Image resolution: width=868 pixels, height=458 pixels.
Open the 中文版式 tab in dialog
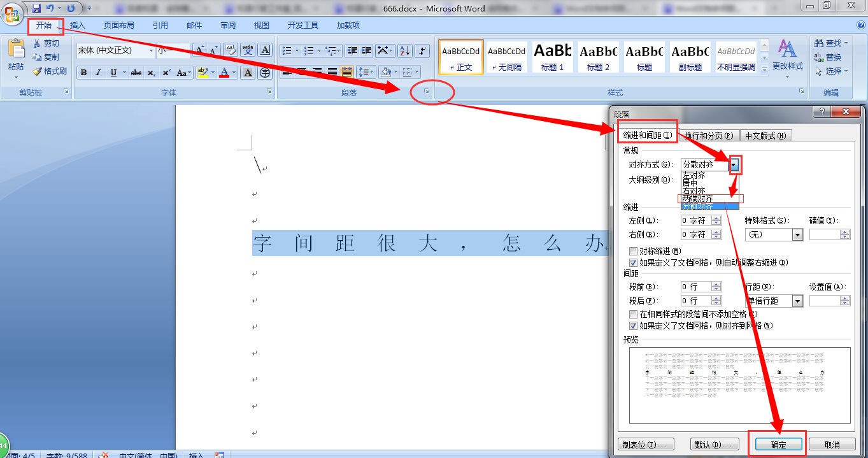pyautogui.click(x=765, y=135)
